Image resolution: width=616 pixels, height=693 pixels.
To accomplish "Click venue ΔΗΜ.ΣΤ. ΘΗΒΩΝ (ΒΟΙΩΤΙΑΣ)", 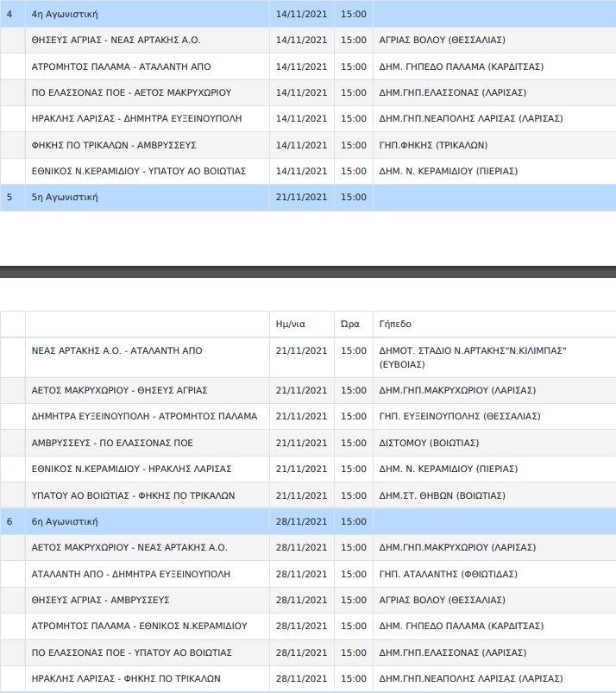I will point(442,495).
